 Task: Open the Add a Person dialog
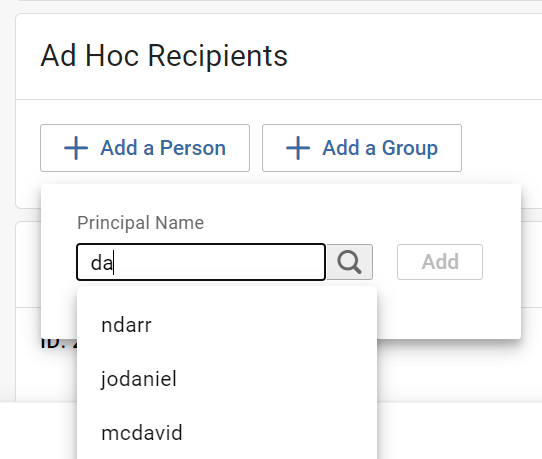(145, 148)
